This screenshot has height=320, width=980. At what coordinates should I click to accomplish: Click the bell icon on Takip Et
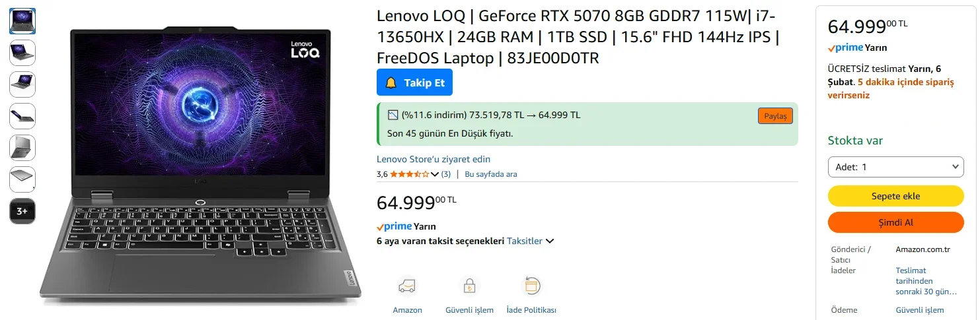(391, 82)
